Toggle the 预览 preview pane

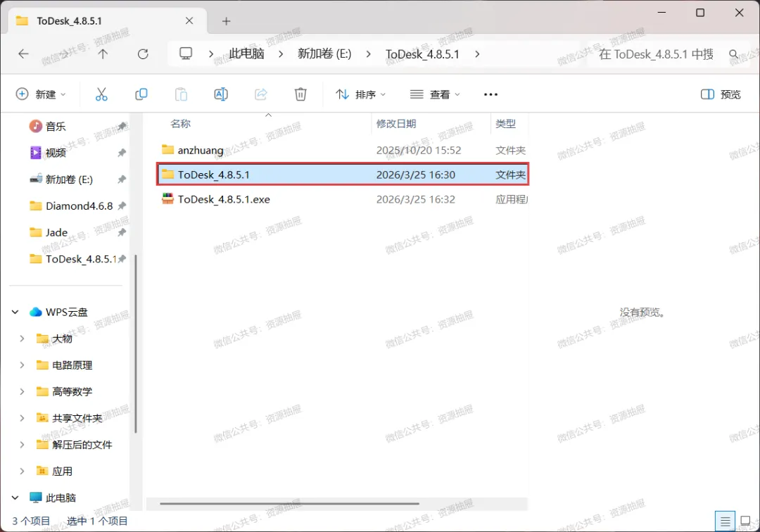point(721,94)
